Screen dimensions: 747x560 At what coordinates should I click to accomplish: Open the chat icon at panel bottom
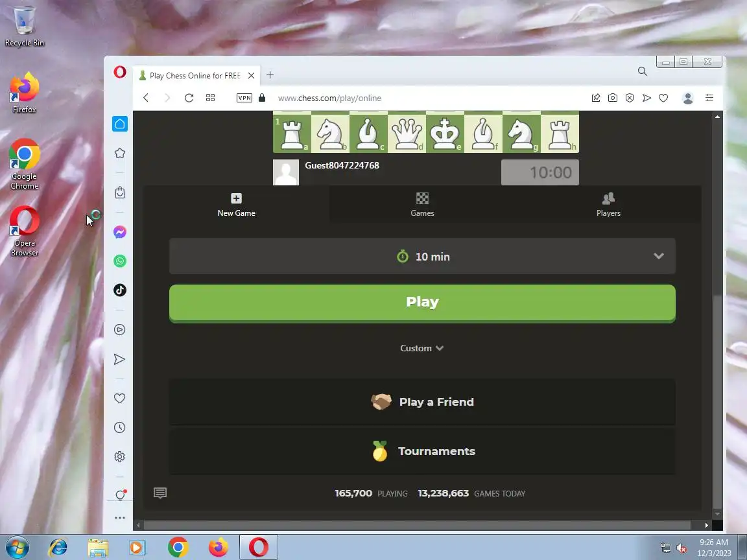(x=160, y=493)
